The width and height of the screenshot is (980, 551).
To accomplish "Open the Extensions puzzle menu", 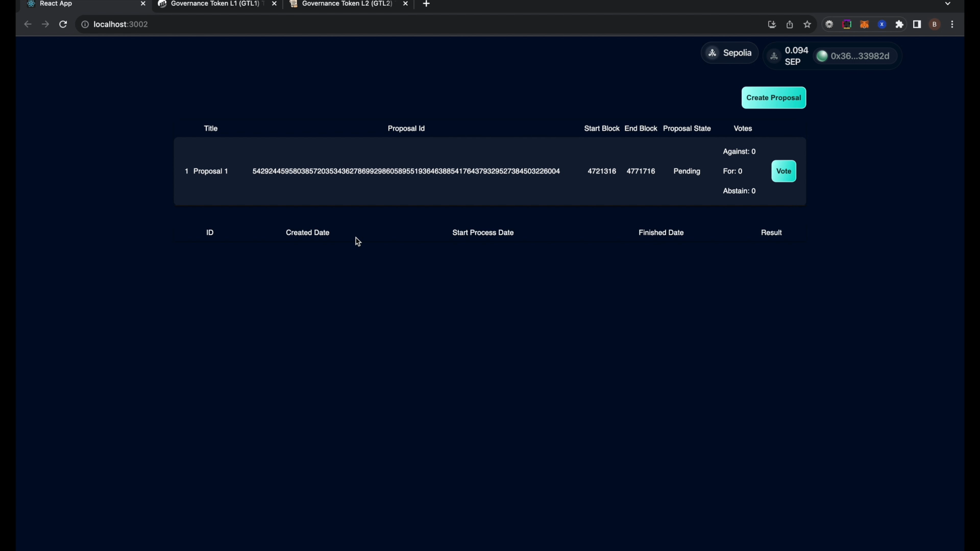I will click(x=899, y=24).
